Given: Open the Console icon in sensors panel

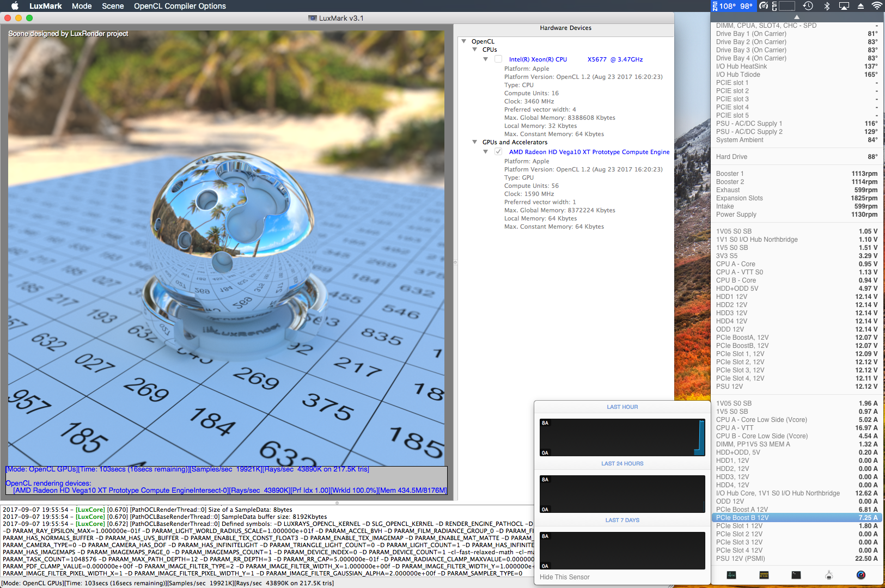Looking at the screenshot, I should [764, 575].
